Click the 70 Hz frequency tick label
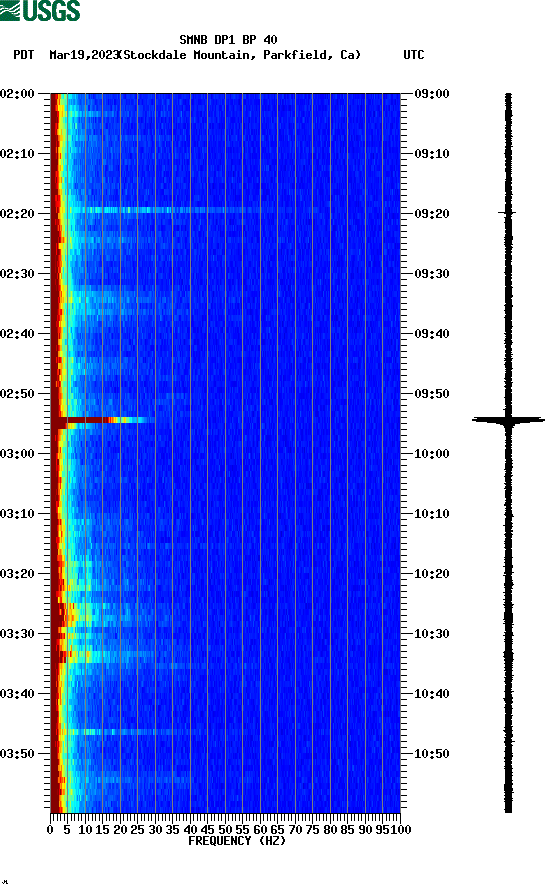The width and height of the screenshot is (552, 893). [295, 830]
